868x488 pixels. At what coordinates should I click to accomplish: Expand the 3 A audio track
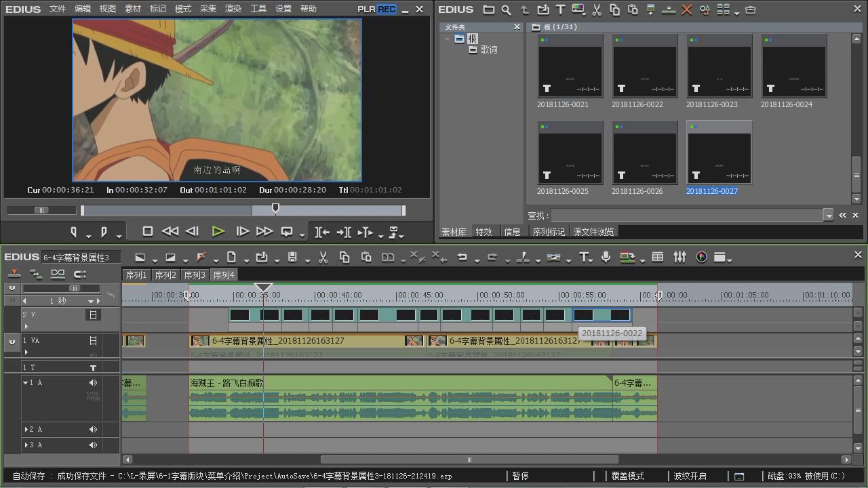coord(26,445)
